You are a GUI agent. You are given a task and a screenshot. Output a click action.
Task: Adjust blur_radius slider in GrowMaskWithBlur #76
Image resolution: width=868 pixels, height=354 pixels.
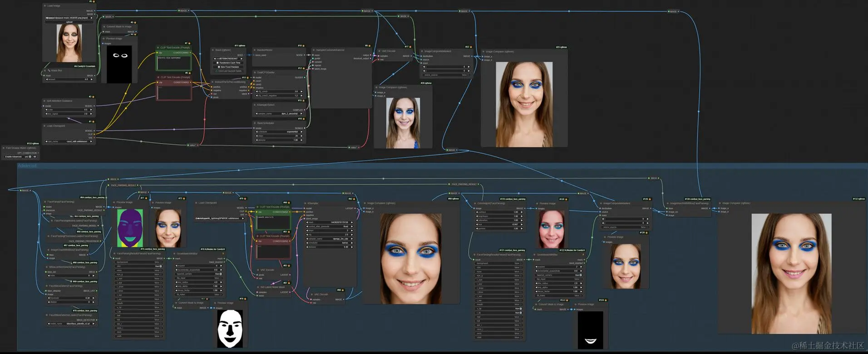click(x=199, y=282)
